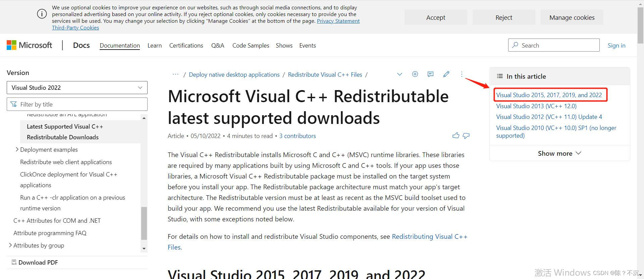The image size is (644, 279).
Task: Select Latest Supported Visual C++ Redistributable Downloads
Action: coord(80,132)
